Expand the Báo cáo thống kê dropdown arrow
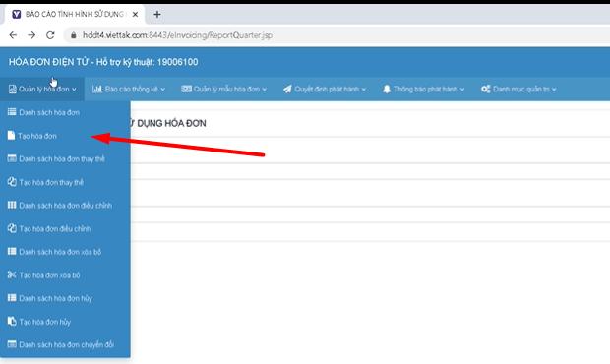610x364 pixels. [x=163, y=90]
